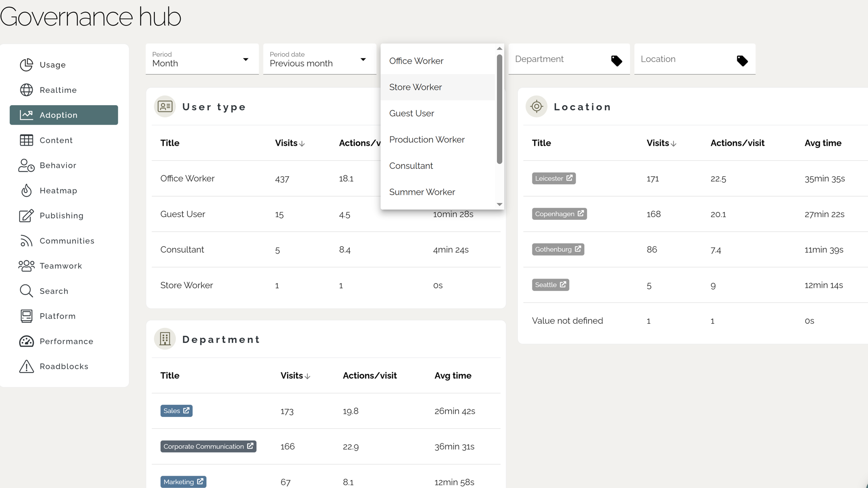The height and width of the screenshot is (488, 868).
Task: Open external link icon on Copenhagen tag
Action: point(581,213)
